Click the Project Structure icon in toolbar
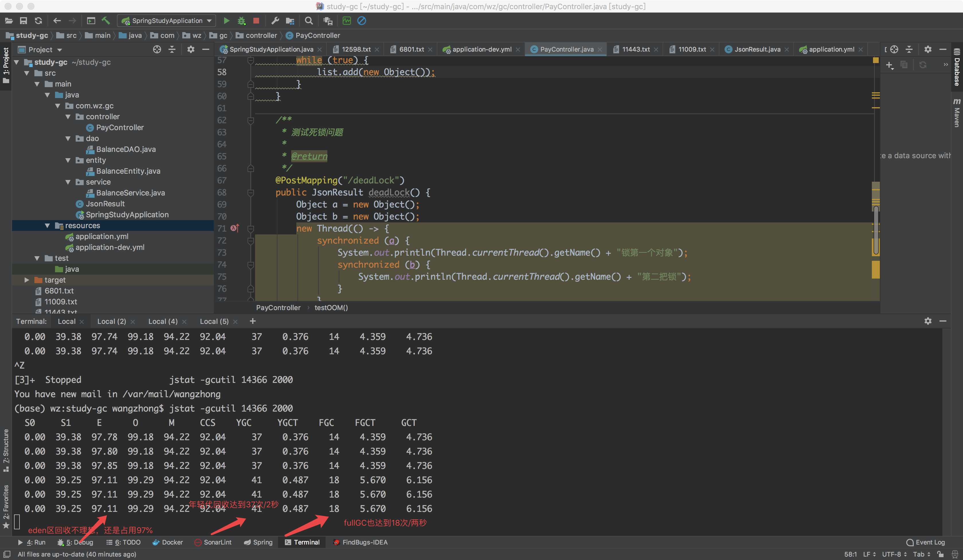 (x=290, y=21)
